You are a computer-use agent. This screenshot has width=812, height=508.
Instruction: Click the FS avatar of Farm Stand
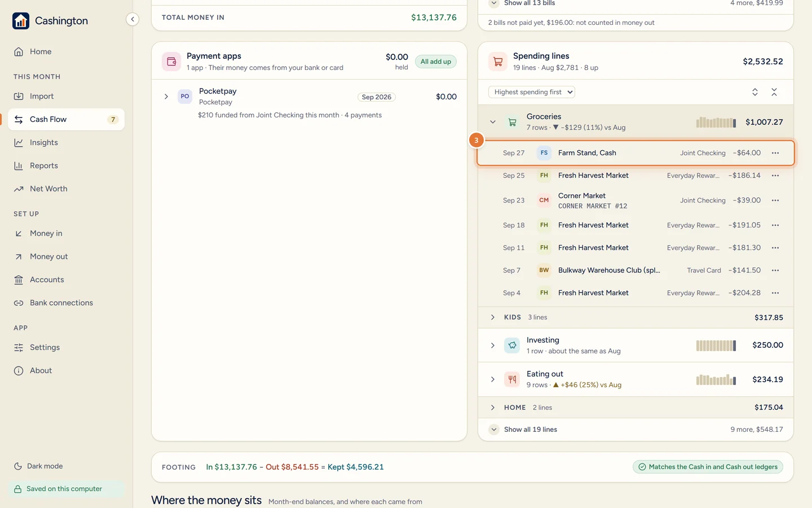pyautogui.click(x=544, y=153)
